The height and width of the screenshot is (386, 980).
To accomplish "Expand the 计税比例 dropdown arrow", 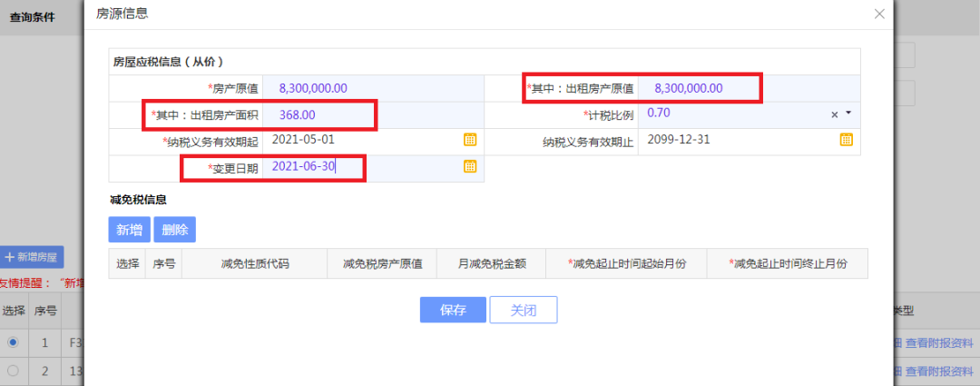I will coord(848,114).
